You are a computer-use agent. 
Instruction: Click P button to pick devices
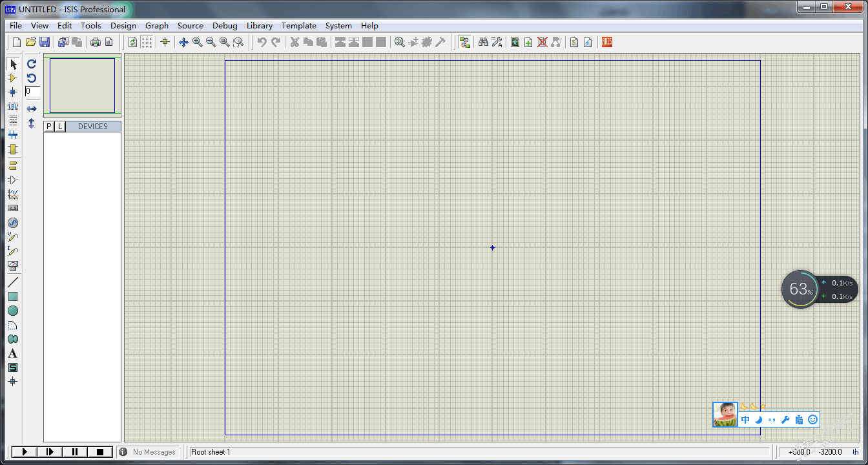coord(49,127)
